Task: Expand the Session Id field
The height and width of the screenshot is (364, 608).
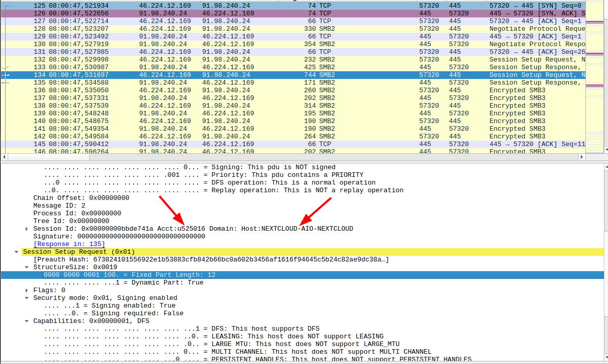Action: [27, 229]
